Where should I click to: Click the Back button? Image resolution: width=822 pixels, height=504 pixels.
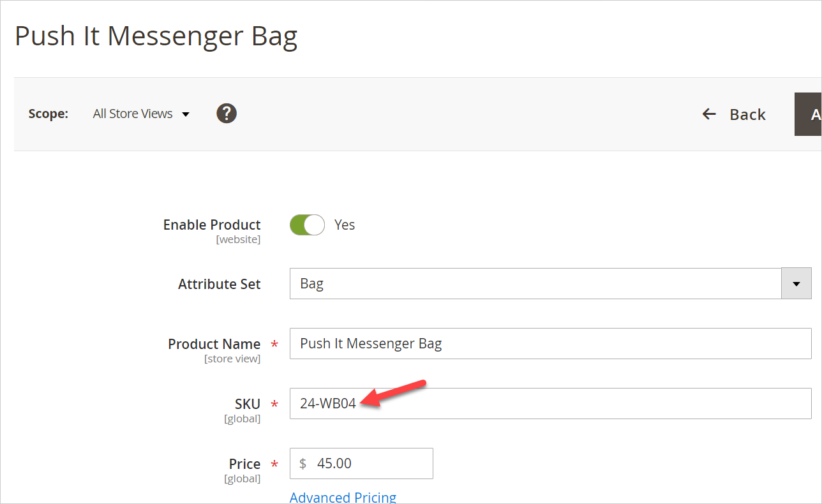click(x=747, y=114)
